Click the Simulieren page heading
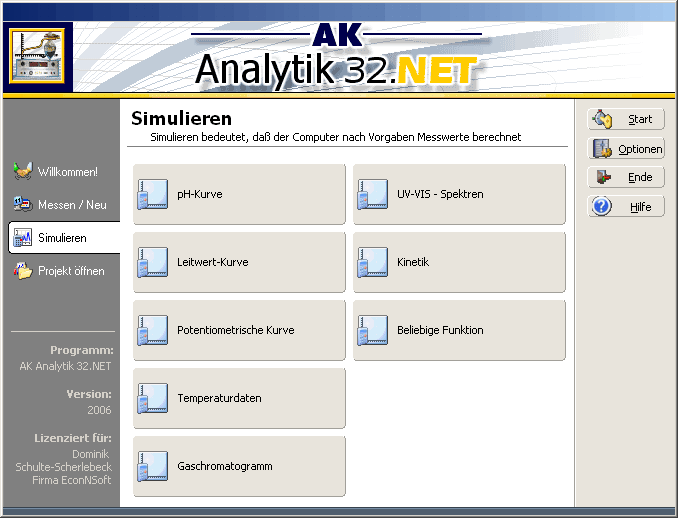Screen dimensions: 678x518 point(181,118)
